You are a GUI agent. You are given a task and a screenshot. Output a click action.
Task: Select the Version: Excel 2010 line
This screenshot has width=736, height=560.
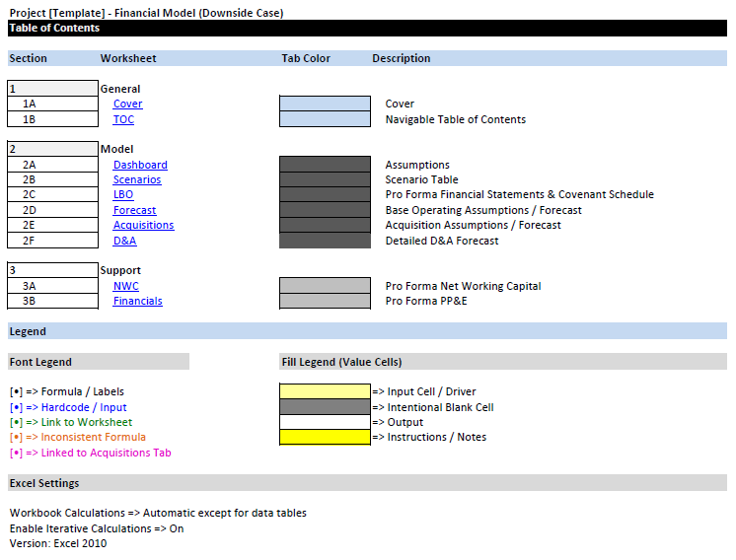(x=58, y=543)
